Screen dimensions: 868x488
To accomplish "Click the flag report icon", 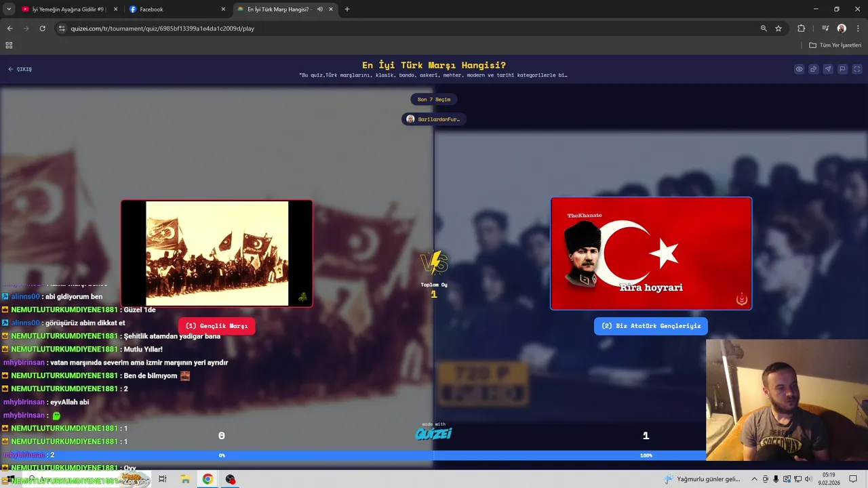I will [842, 69].
